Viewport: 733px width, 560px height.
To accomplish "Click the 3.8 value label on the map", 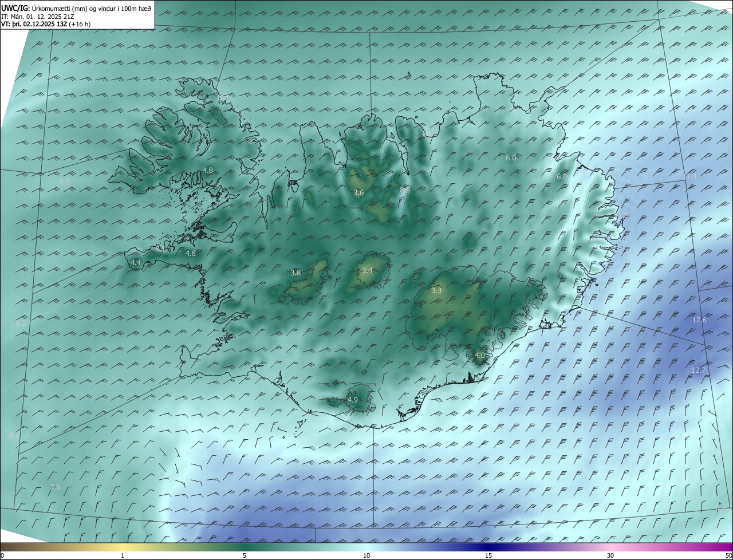I will (295, 273).
